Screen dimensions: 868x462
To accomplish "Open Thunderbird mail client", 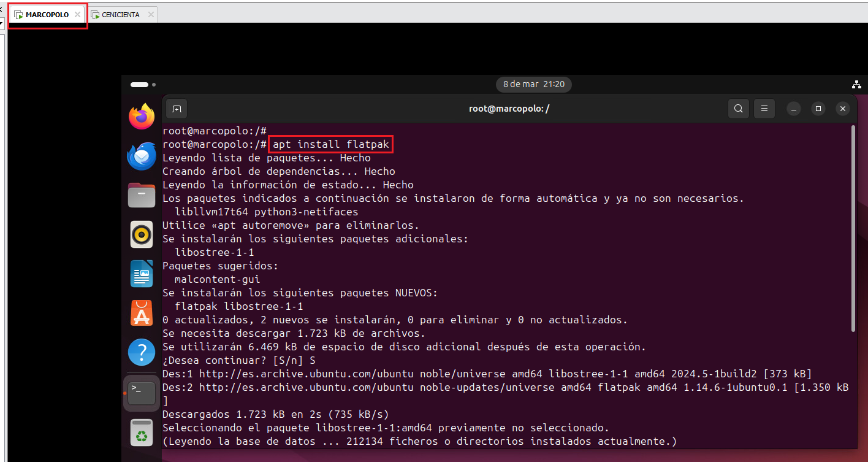I will [142, 156].
